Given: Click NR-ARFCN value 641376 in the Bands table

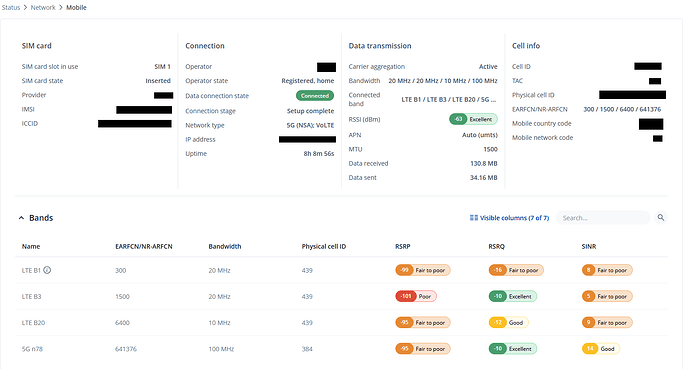Looking at the screenshot, I should pos(126,349).
